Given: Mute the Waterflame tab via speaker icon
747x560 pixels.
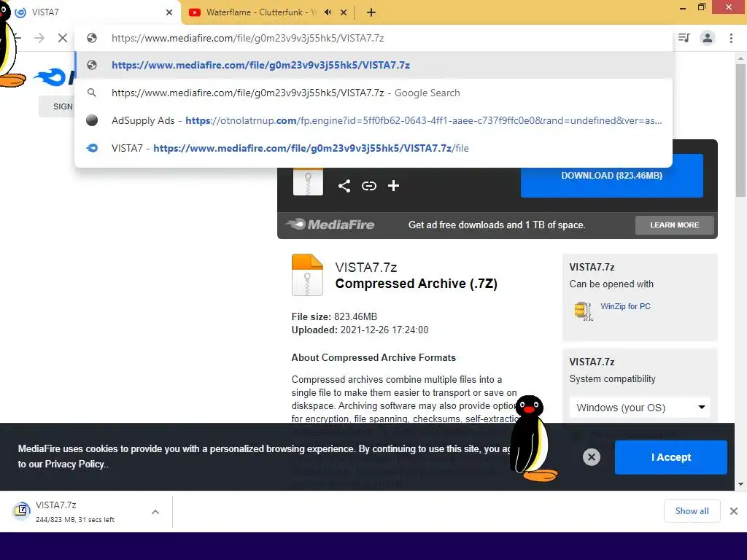Looking at the screenshot, I should point(328,12).
